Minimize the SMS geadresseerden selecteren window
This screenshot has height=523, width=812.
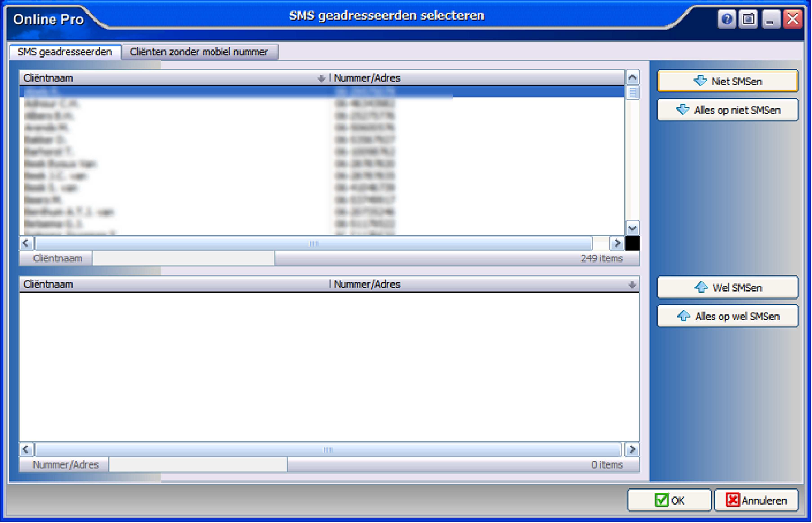pyautogui.click(x=771, y=19)
